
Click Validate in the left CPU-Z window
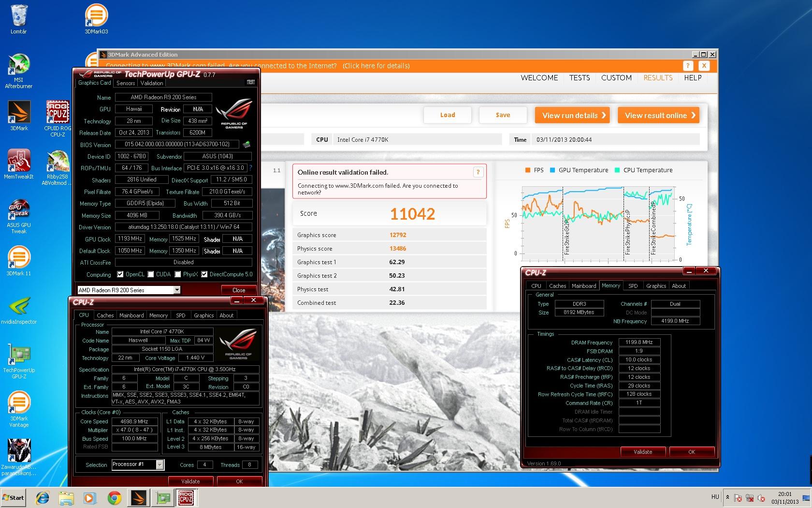point(190,481)
